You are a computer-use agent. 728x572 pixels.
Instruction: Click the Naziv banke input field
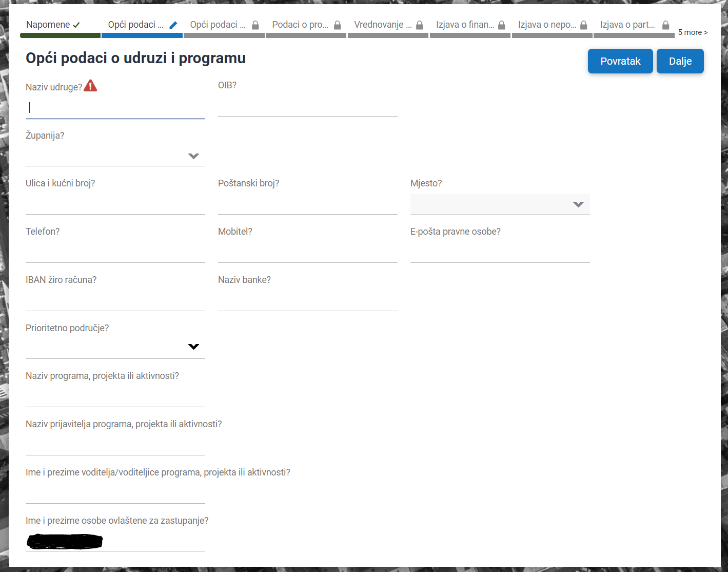coord(307,300)
